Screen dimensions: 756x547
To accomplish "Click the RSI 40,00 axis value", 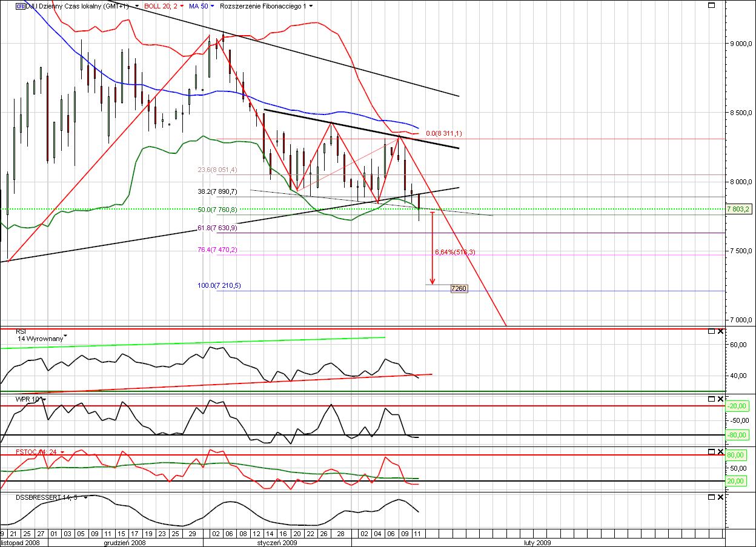I will pos(738,376).
